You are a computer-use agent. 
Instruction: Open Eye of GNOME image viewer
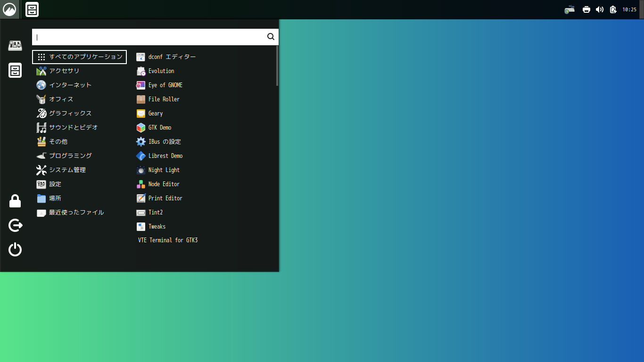pyautogui.click(x=204, y=85)
